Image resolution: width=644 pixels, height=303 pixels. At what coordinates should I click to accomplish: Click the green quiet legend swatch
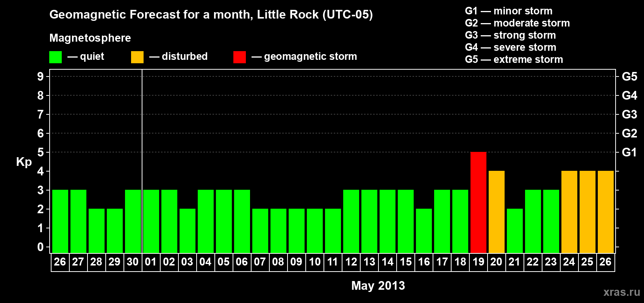pyautogui.click(x=56, y=57)
